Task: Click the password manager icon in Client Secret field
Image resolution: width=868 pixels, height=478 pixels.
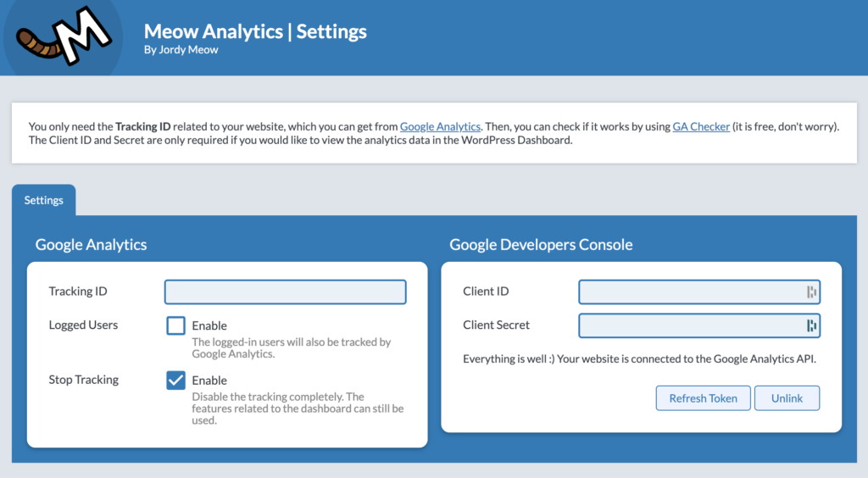Action: click(811, 325)
